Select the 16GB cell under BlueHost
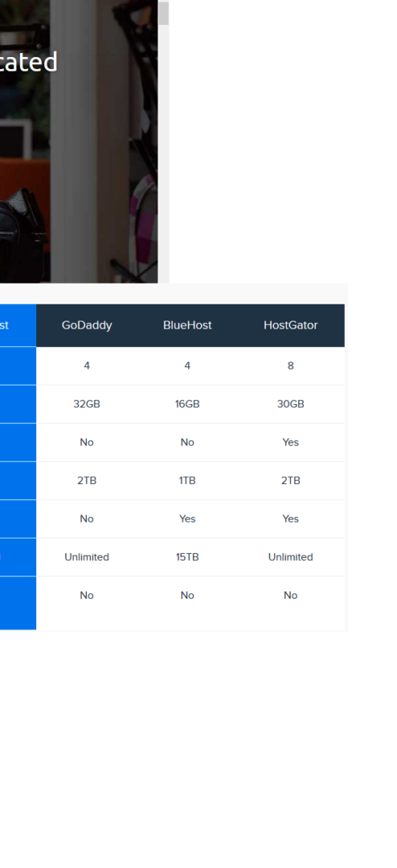This screenshot has height=868, width=397. click(187, 404)
